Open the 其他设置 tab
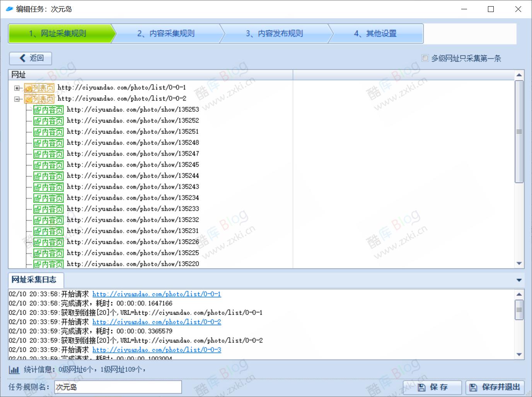 click(375, 34)
